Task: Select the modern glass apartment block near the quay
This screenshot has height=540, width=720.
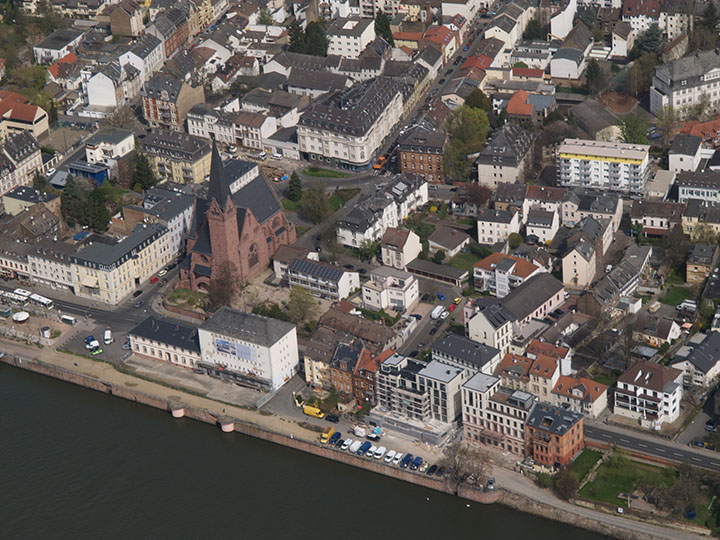Action: (x=417, y=391)
